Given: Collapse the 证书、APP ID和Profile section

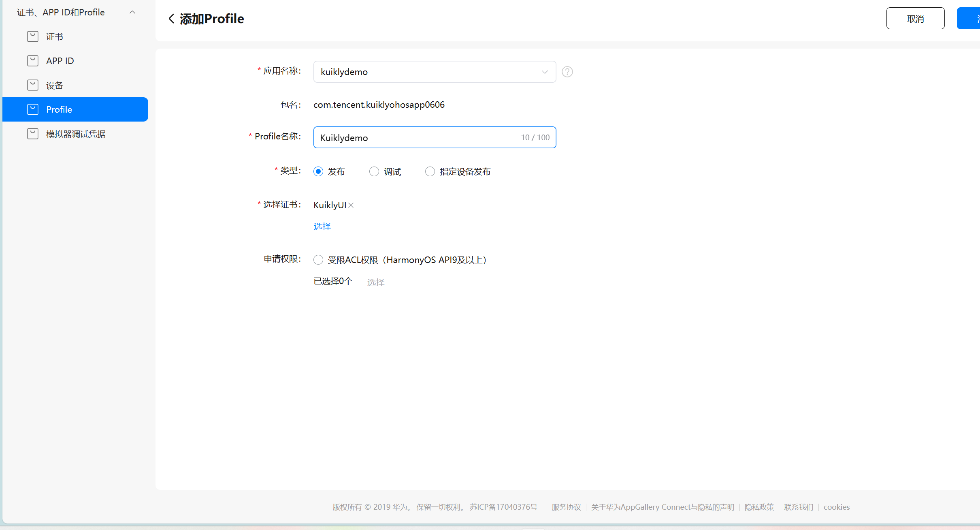Looking at the screenshot, I should (x=132, y=13).
